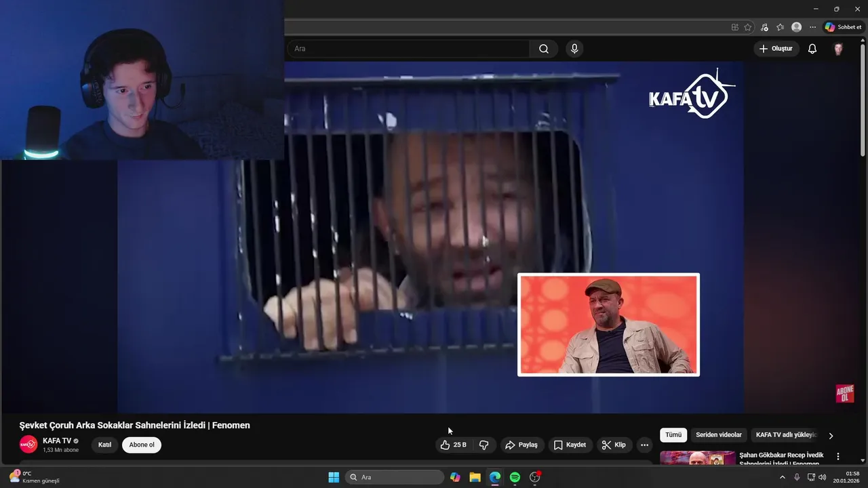Open YouTube account avatar menu
This screenshot has height=488, width=868.
point(838,49)
